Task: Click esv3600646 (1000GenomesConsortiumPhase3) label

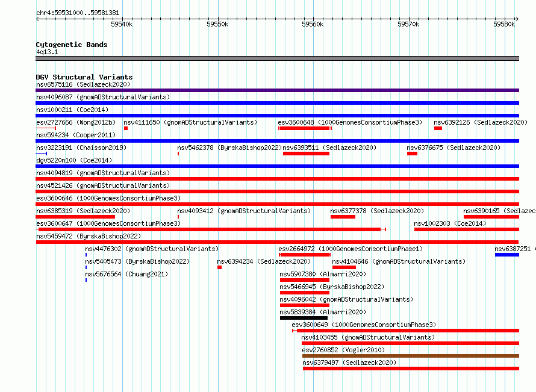Action: tap(108, 198)
